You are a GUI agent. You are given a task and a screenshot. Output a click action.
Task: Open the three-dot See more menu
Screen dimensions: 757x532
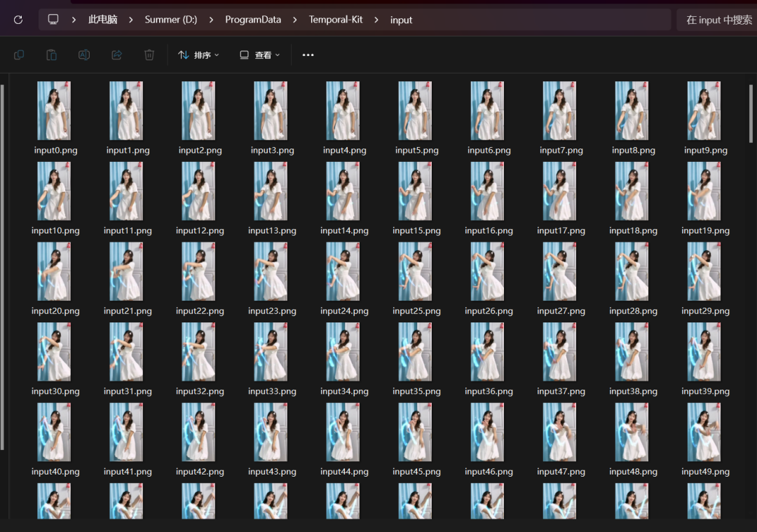(308, 55)
